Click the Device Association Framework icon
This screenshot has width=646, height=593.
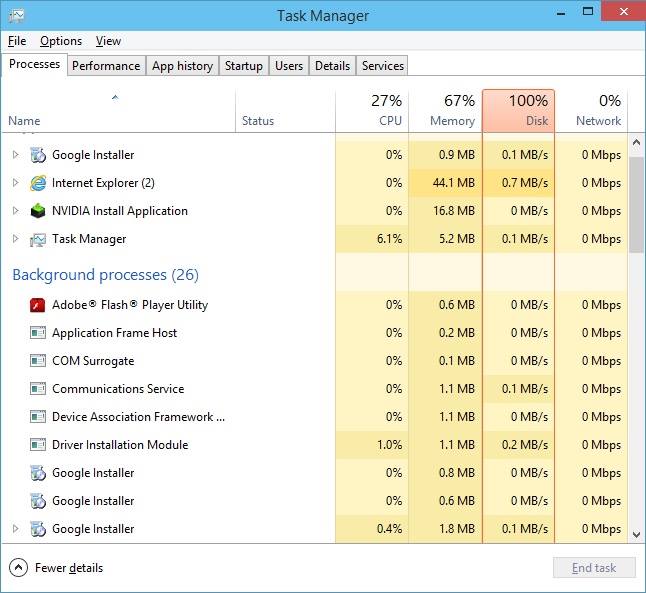38,417
